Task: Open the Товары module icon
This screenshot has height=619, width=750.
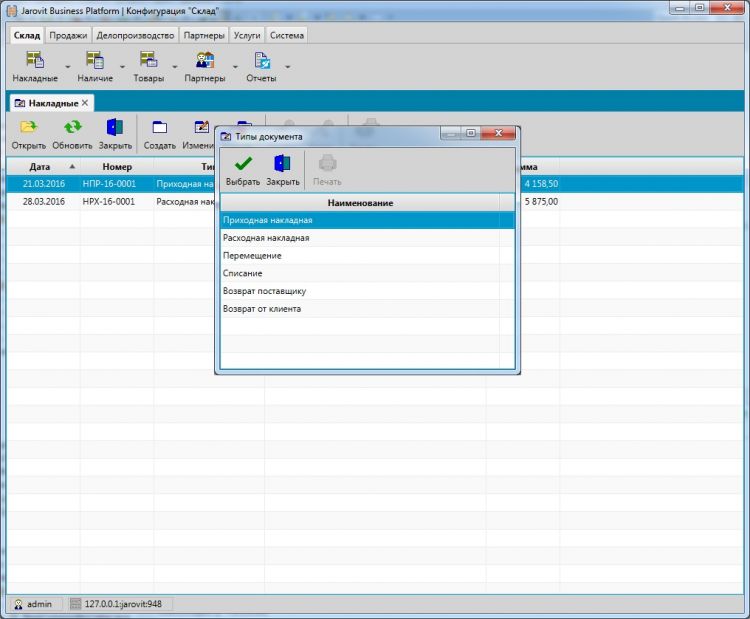Action: coord(148,60)
